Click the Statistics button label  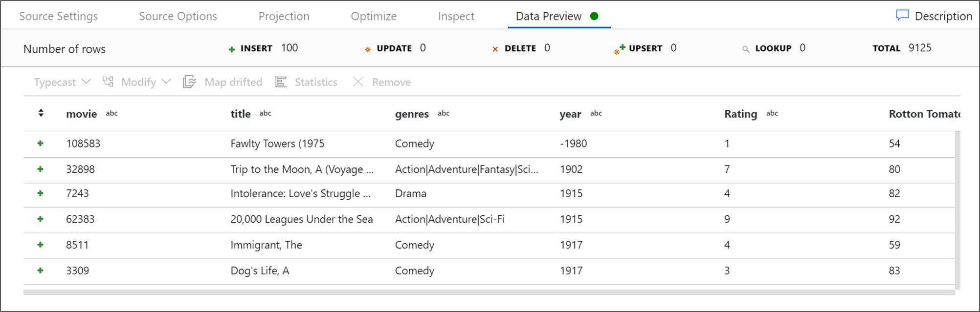(x=316, y=82)
